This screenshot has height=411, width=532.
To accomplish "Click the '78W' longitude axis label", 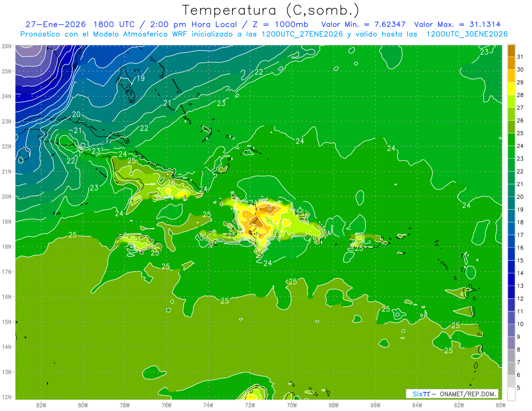I will pyautogui.click(x=125, y=405).
